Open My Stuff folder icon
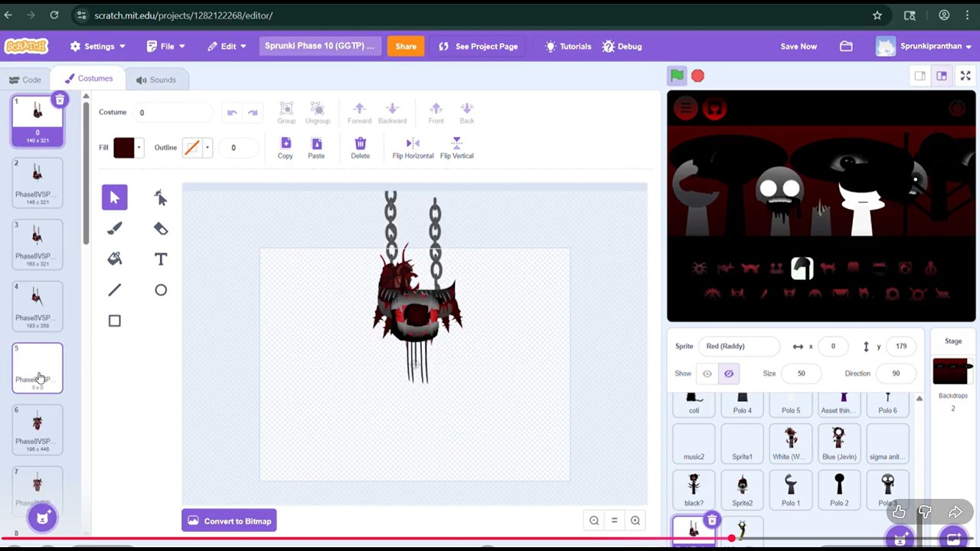 (846, 46)
